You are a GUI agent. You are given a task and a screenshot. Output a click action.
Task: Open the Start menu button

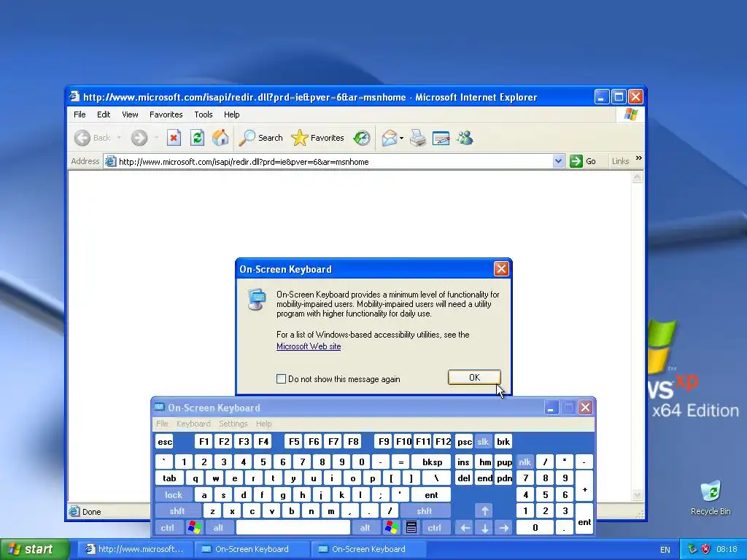(35, 549)
